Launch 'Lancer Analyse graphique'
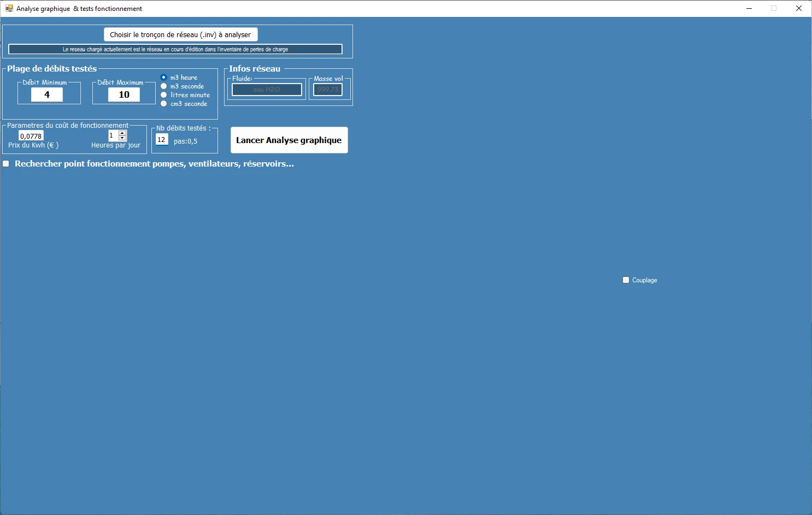 289,140
